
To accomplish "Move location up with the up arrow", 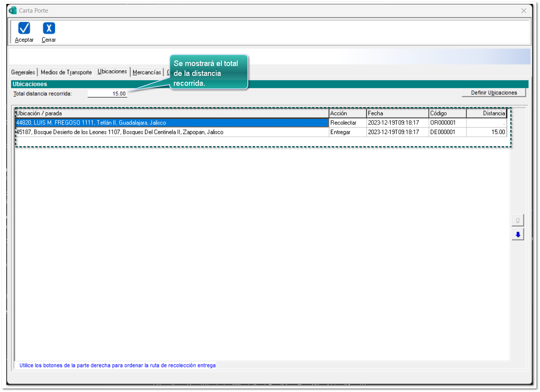I will pyautogui.click(x=517, y=220).
